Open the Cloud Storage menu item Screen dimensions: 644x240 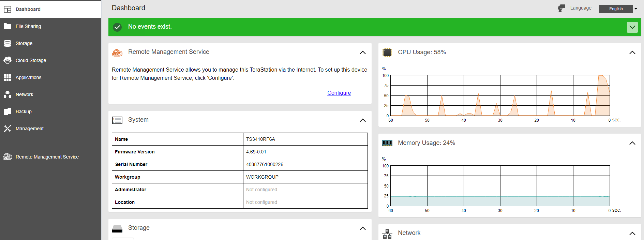click(x=31, y=60)
